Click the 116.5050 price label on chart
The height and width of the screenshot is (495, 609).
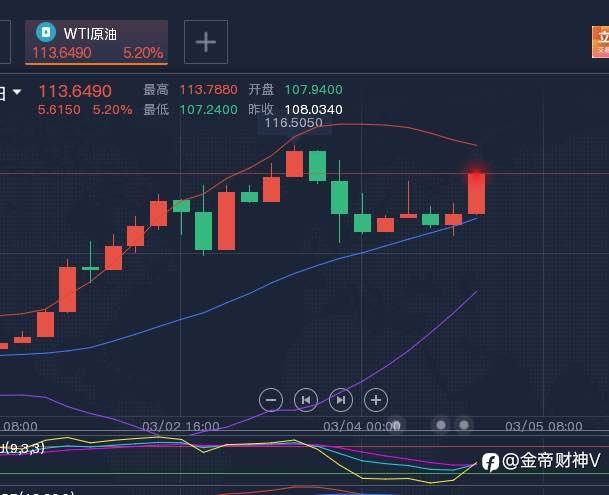(294, 123)
